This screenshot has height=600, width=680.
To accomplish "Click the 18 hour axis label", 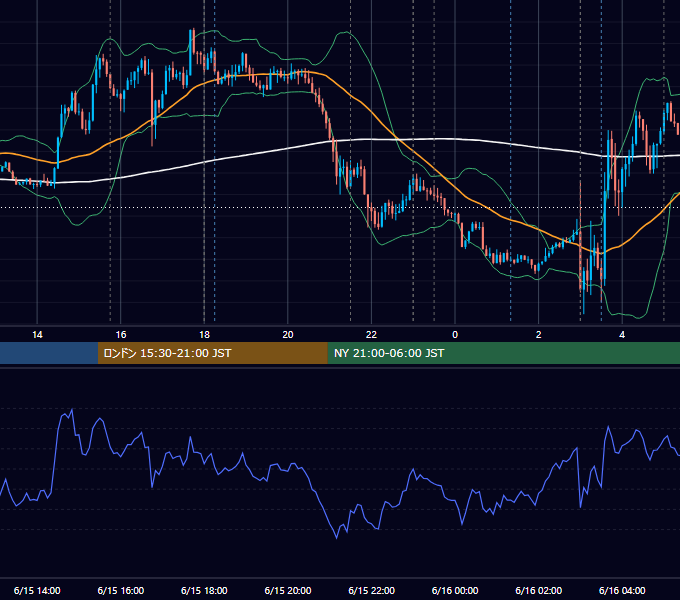I will (204, 335).
